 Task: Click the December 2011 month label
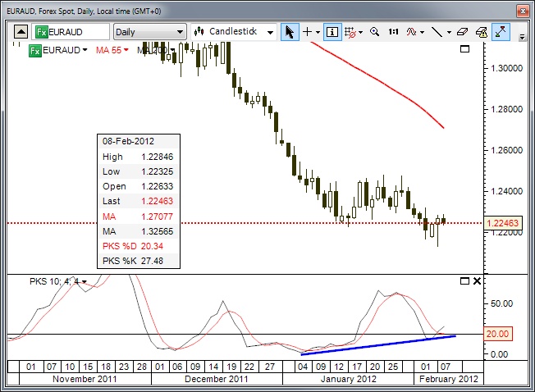pos(217,379)
